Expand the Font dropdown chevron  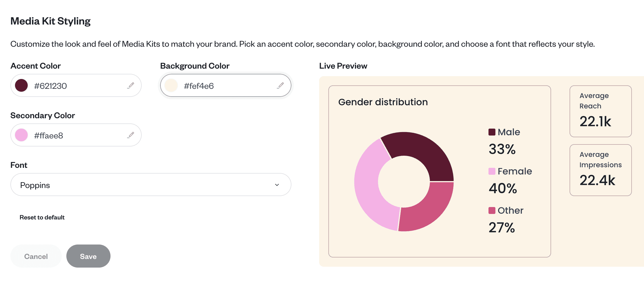pyautogui.click(x=277, y=185)
